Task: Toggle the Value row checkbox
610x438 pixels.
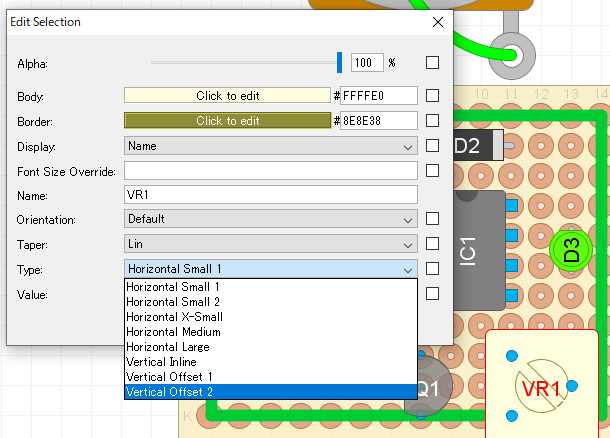Action: coord(432,294)
